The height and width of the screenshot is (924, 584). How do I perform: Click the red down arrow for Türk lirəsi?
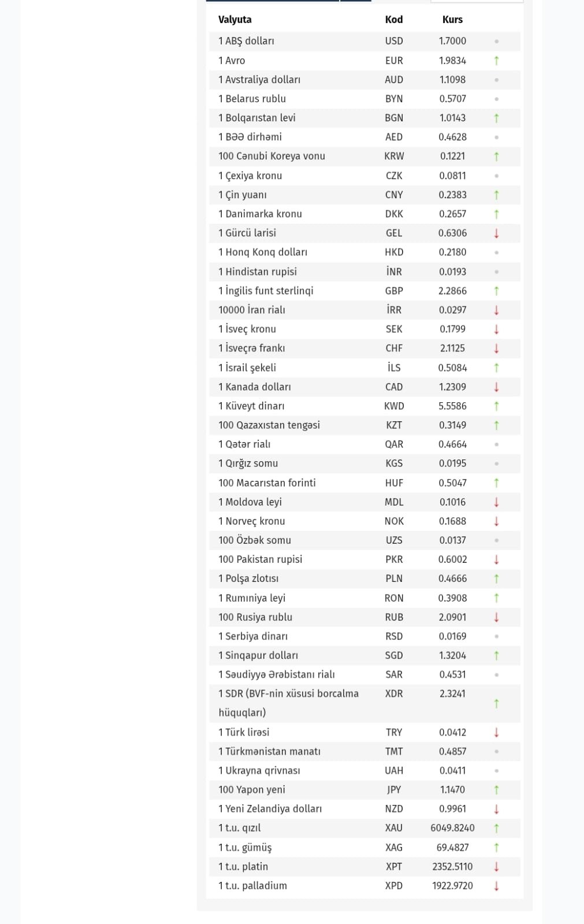click(x=496, y=733)
